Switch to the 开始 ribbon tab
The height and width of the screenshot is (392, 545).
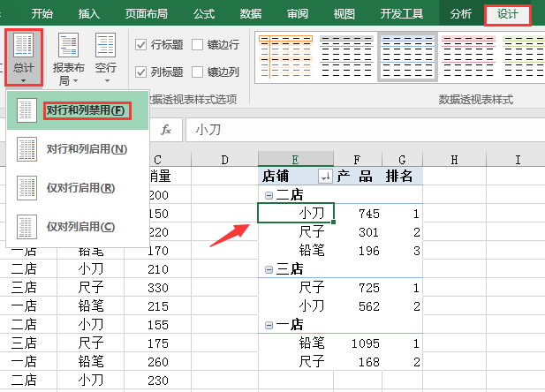point(42,14)
